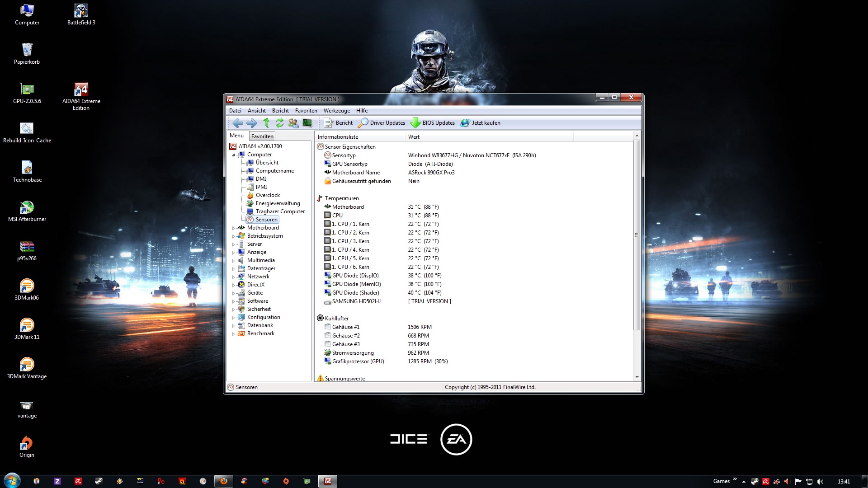Image resolution: width=868 pixels, height=488 pixels.
Task: Click the green Up arrow toolbar icon
Action: pyautogui.click(x=266, y=123)
